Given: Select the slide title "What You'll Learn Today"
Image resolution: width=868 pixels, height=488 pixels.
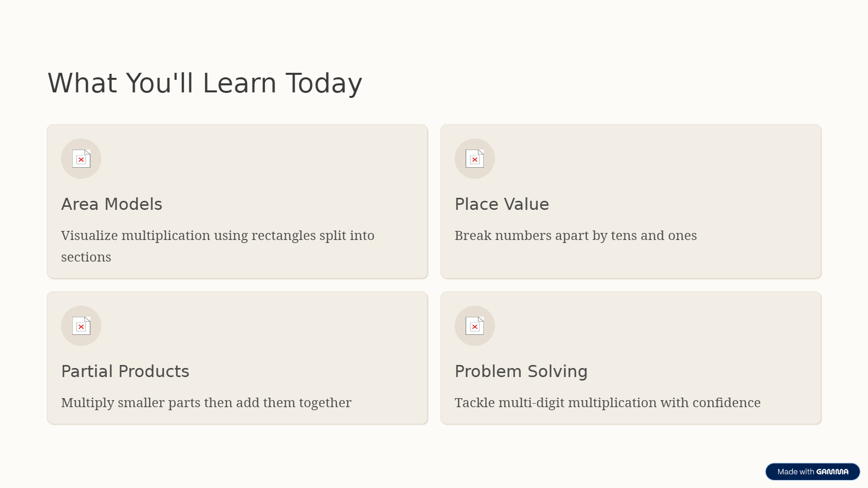Looking at the screenshot, I should pos(205,83).
